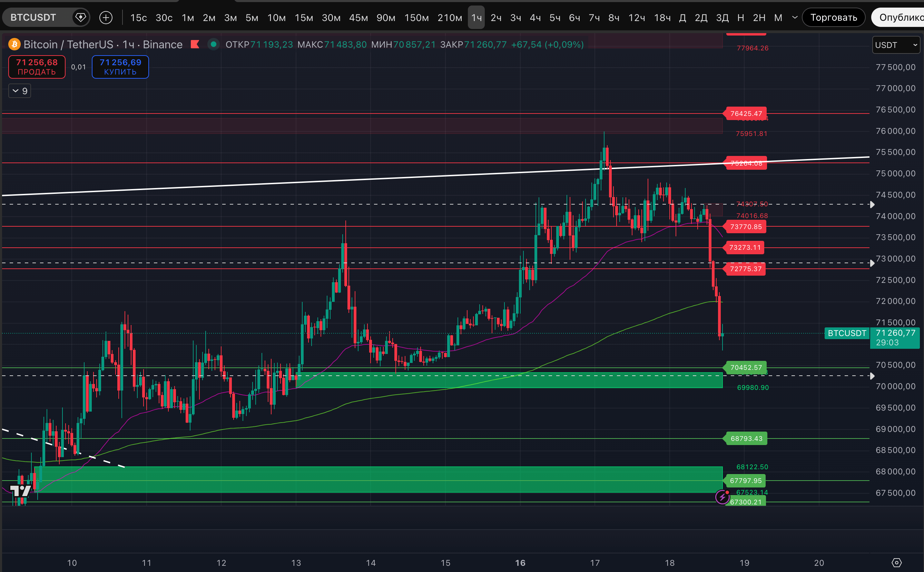Switch to the daily Д timeframe
Screen dimensions: 924x572
point(682,17)
